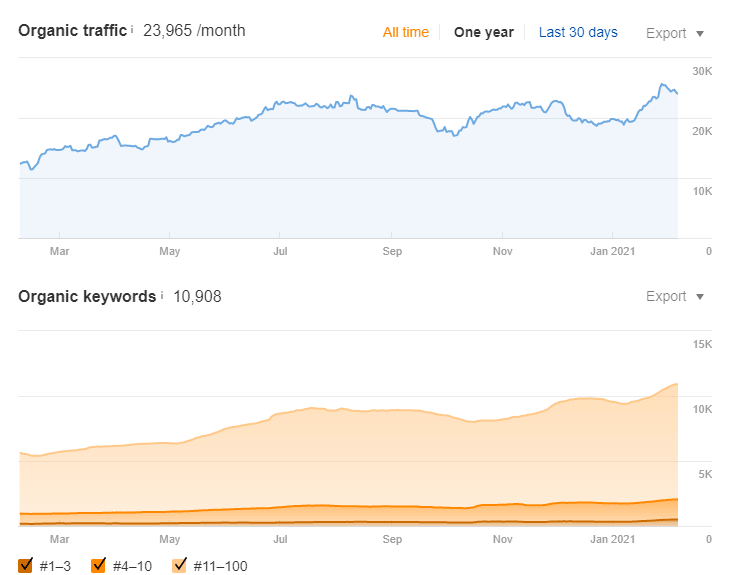
Task: Toggle the #1–3 positions checkbox
Action: (x=25, y=565)
